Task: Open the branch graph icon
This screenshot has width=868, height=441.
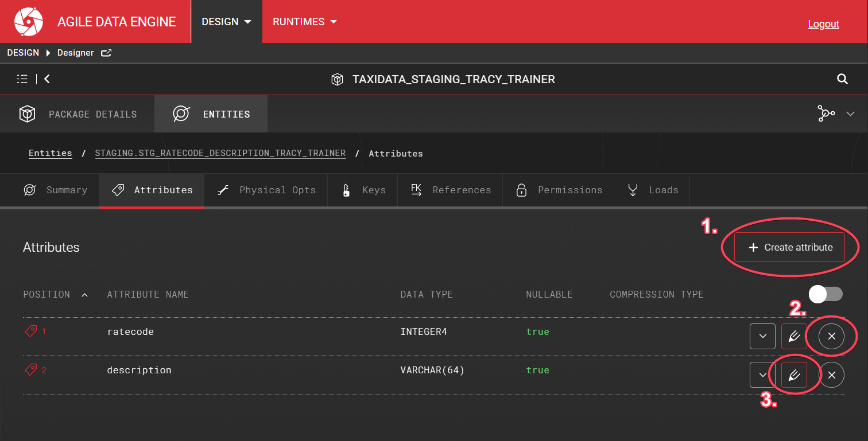Action: [x=826, y=114]
